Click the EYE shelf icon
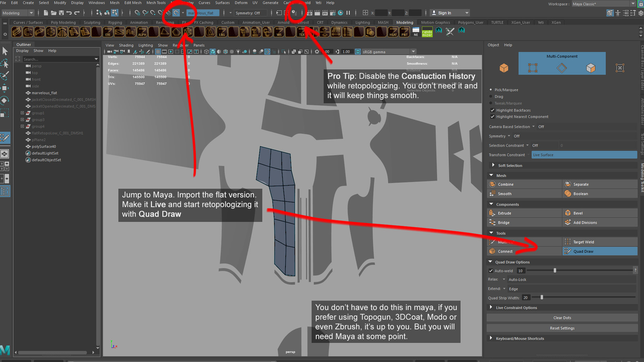 point(108,32)
